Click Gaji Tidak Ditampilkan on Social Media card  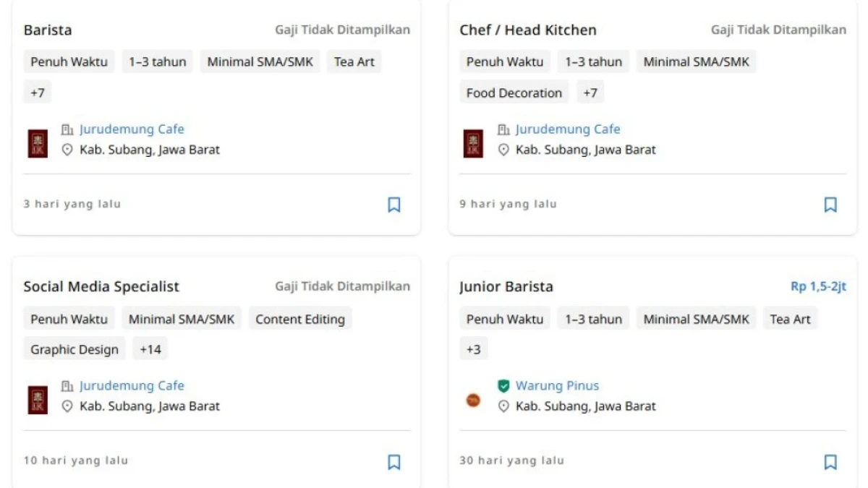[x=342, y=286]
